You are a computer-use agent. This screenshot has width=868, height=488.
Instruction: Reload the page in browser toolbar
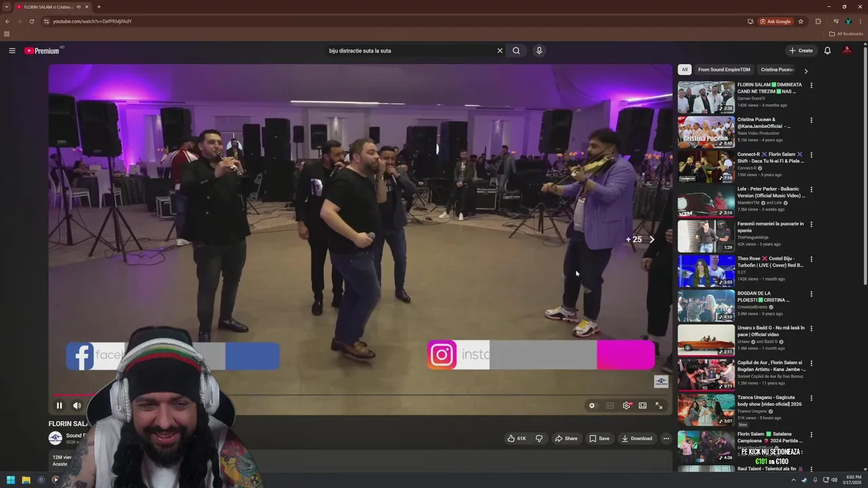31,21
